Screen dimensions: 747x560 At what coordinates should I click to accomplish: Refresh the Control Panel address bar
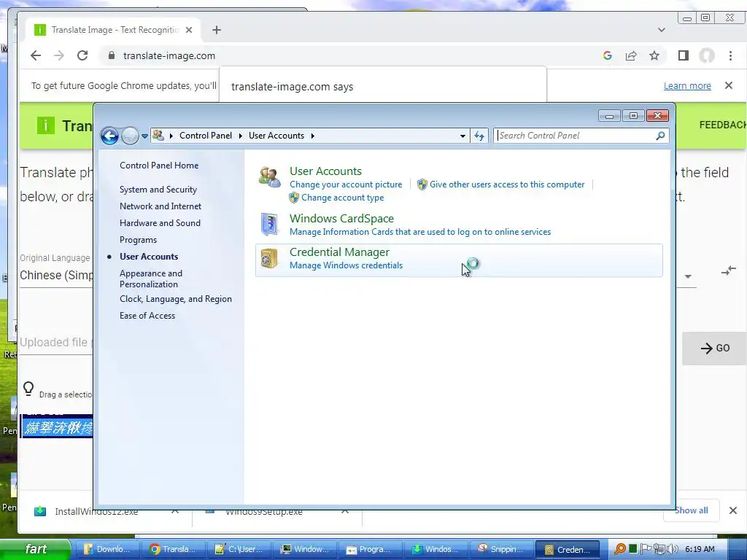pyautogui.click(x=479, y=136)
